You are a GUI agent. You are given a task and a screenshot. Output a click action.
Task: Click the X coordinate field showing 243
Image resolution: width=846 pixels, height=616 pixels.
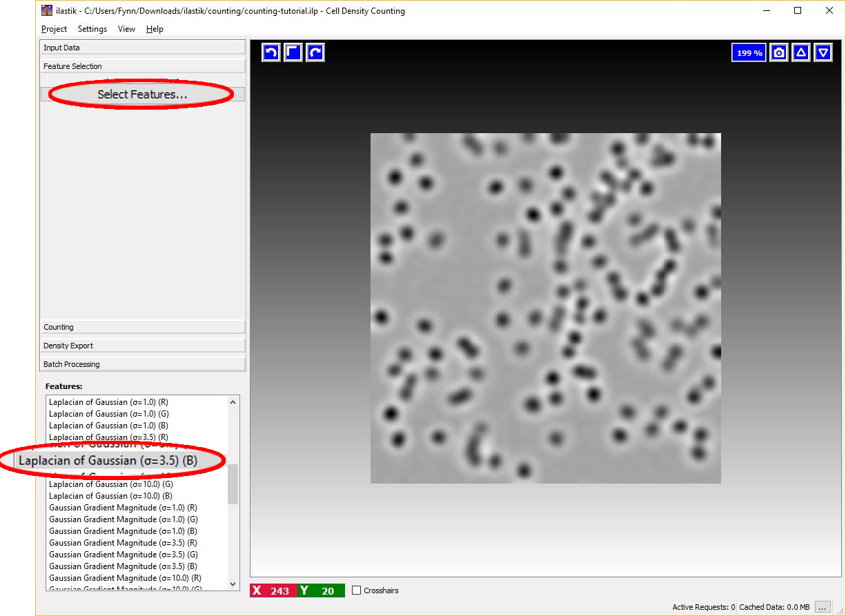point(274,590)
